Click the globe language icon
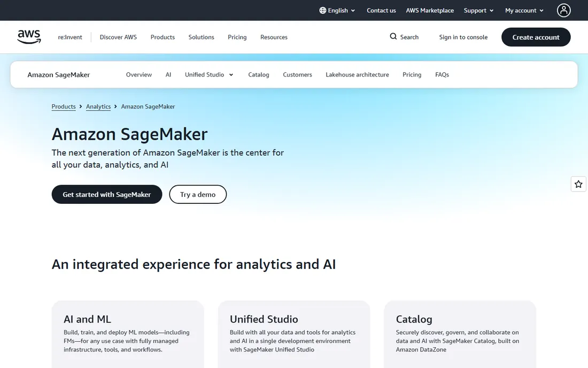This screenshot has height=368, width=588. coord(322,10)
